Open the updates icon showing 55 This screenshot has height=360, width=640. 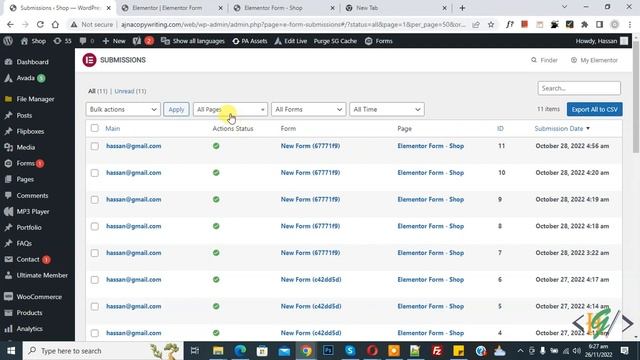(62, 41)
